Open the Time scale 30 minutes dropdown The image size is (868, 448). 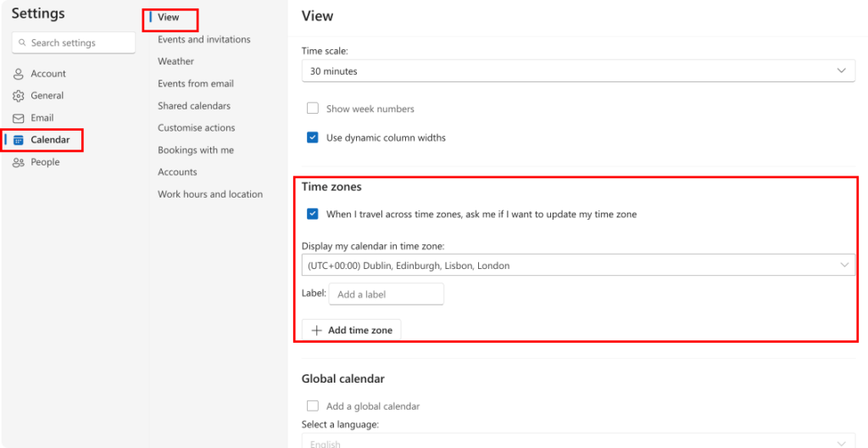pyautogui.click(x=578, y=71)
